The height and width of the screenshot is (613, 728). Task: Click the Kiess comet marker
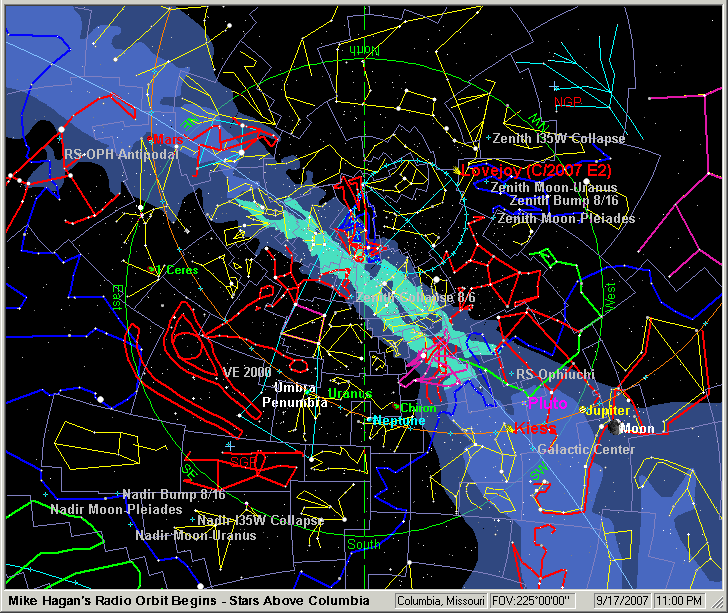tap(512, 429)
